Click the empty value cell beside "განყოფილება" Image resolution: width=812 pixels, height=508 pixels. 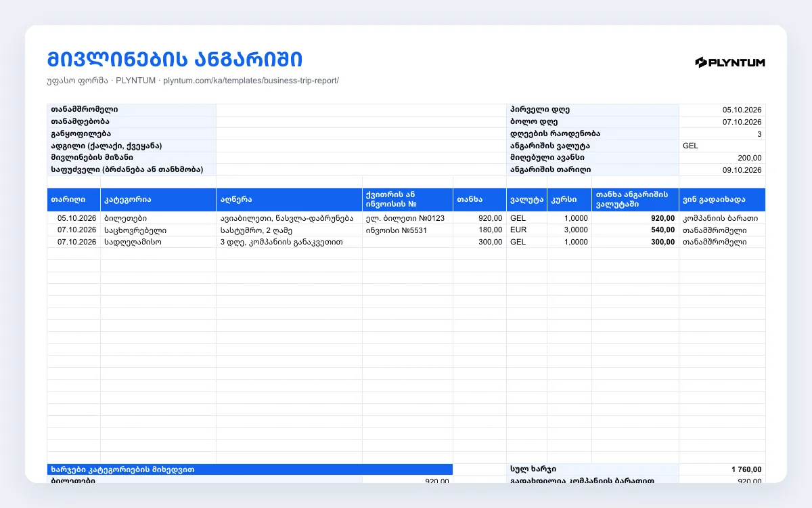pyautogui.click(x=361, y=134)
